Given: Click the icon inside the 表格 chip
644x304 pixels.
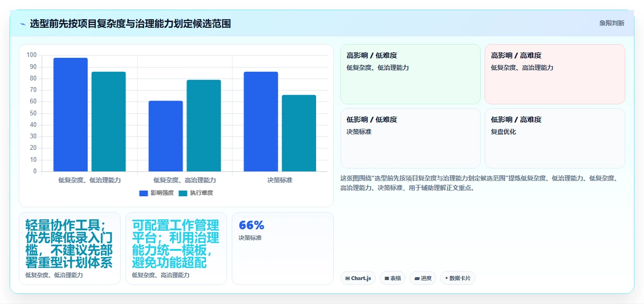Looking at the screenshot, I should point(387,278).
